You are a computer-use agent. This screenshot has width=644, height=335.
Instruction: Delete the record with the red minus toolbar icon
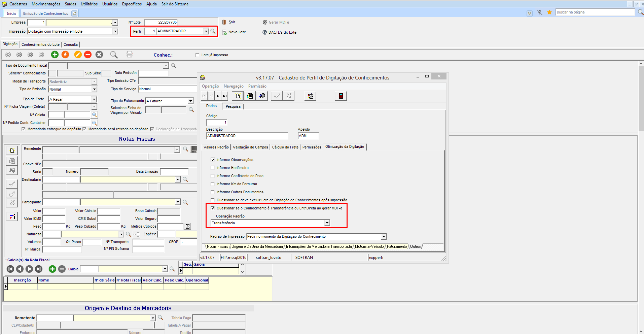click(88, 55)
